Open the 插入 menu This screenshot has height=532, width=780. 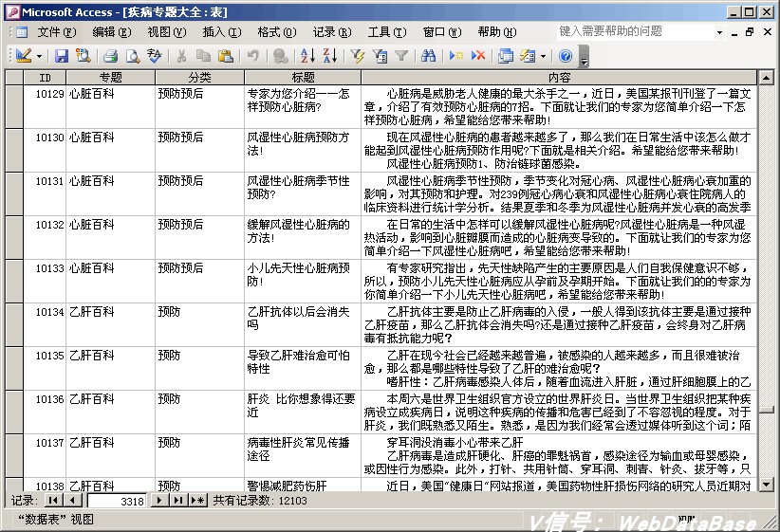pos(222,32)
